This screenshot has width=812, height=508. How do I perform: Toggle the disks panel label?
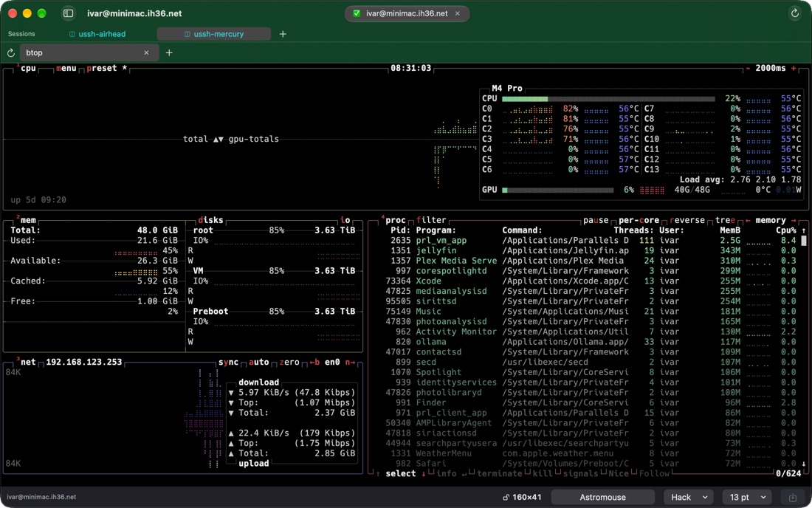point(211,221)
